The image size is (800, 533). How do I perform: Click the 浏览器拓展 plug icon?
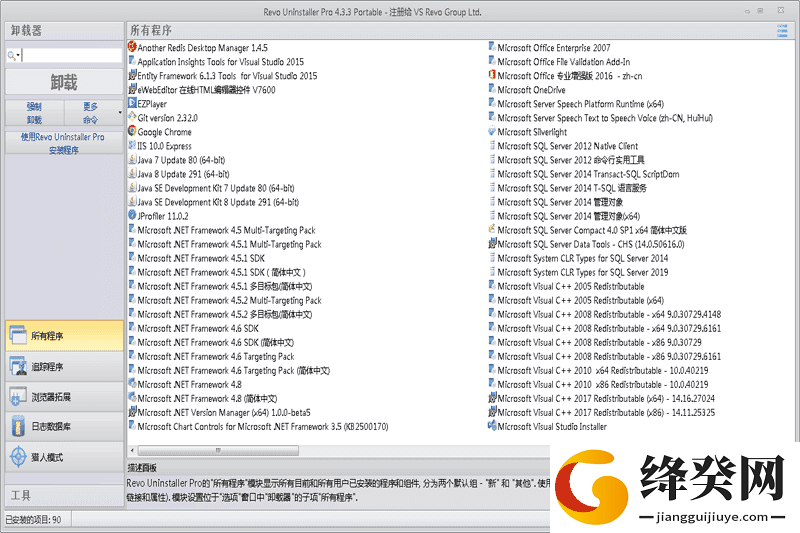point(18,396)
